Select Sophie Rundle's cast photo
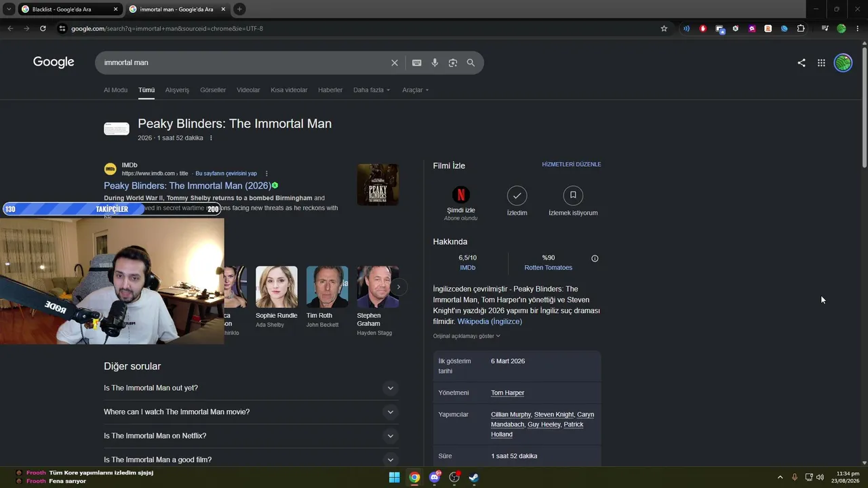This screenshot has width=868, height=488. tap(276, 287)
